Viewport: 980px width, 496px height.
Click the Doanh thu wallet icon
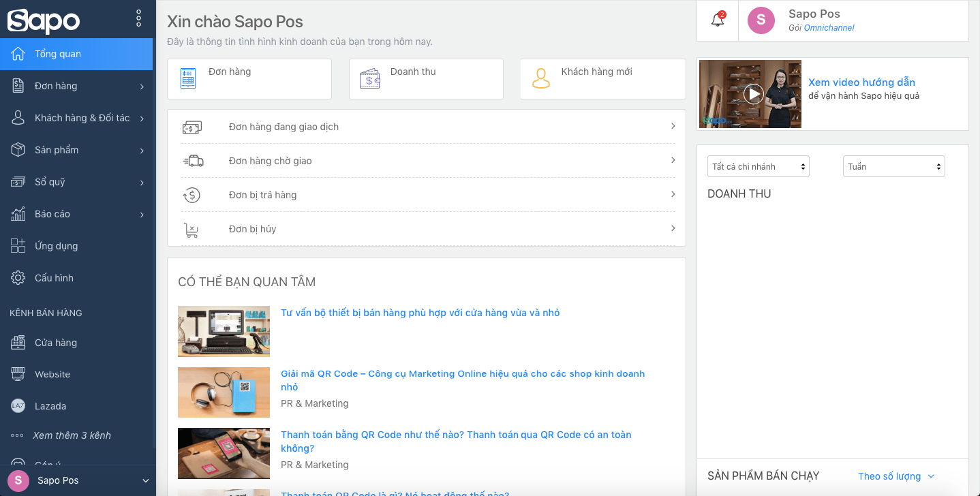(x=369, y=79)
